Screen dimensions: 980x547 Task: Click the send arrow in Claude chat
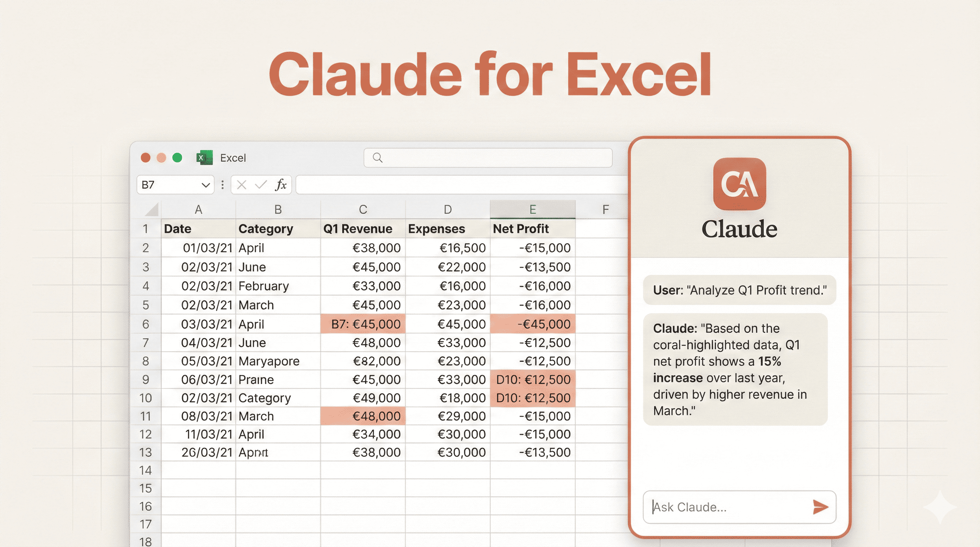click(x=820, y=507)
